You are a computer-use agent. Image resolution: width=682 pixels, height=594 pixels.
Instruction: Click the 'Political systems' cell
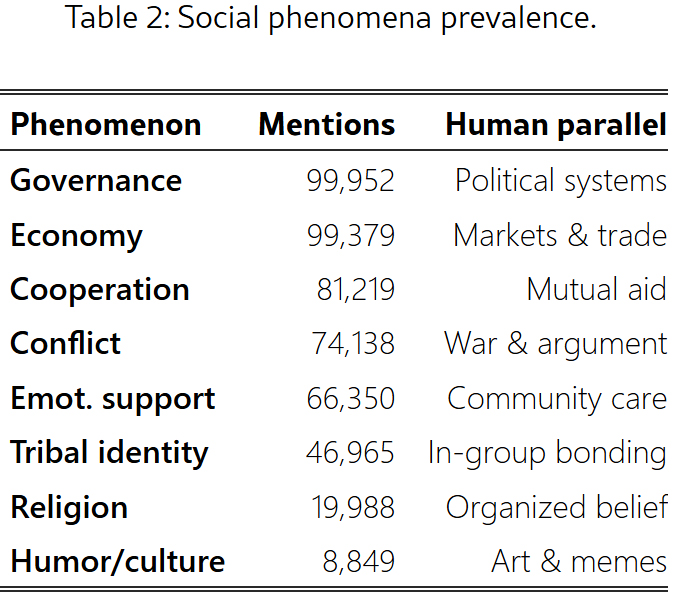pos(560,180)
